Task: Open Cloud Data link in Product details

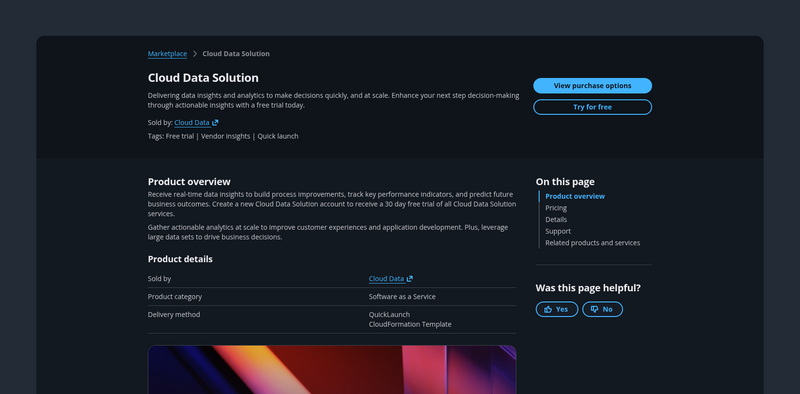Action: click(x=386, y=279)
